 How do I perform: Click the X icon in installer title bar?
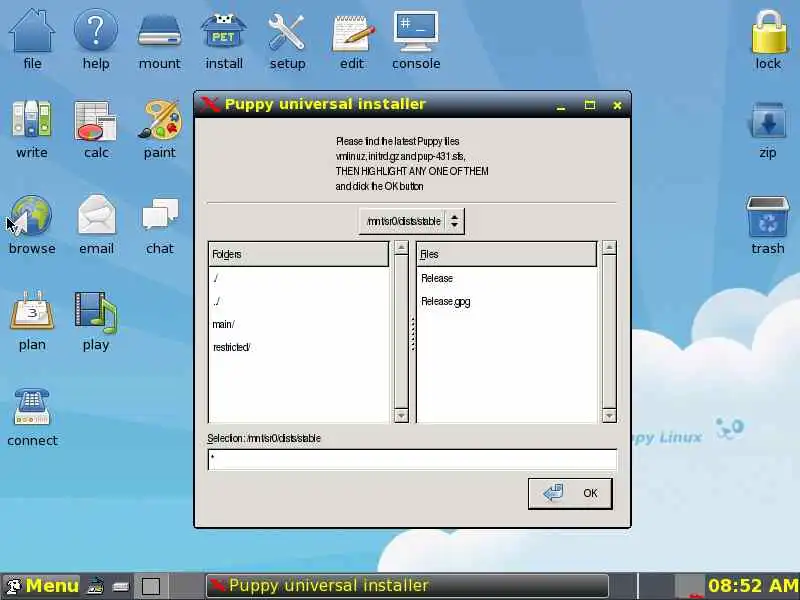pyautogui.click(x=209, y=104)
